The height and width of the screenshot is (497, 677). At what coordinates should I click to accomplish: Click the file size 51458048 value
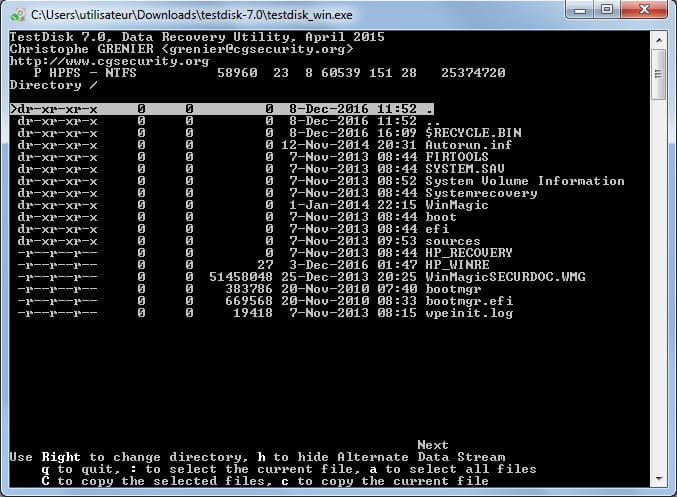(241, 277)
